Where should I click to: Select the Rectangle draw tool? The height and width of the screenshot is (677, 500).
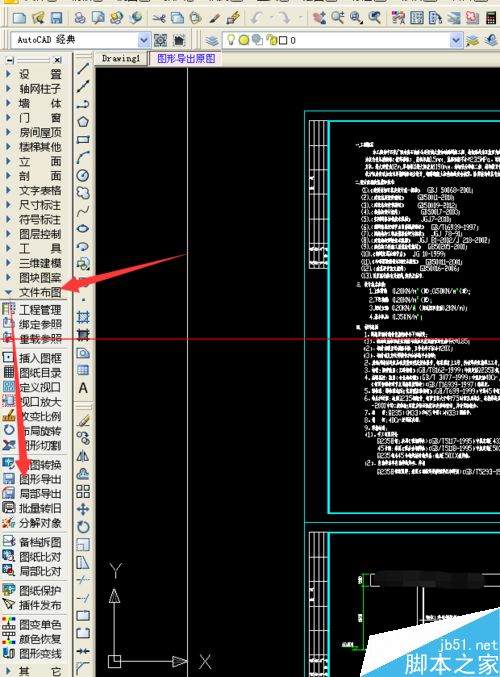(83, 139)
